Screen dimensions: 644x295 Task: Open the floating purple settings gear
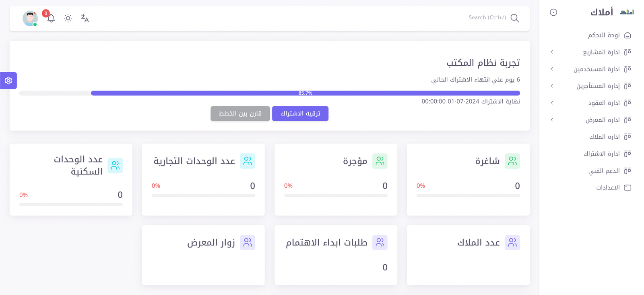[x=8, y=81]
